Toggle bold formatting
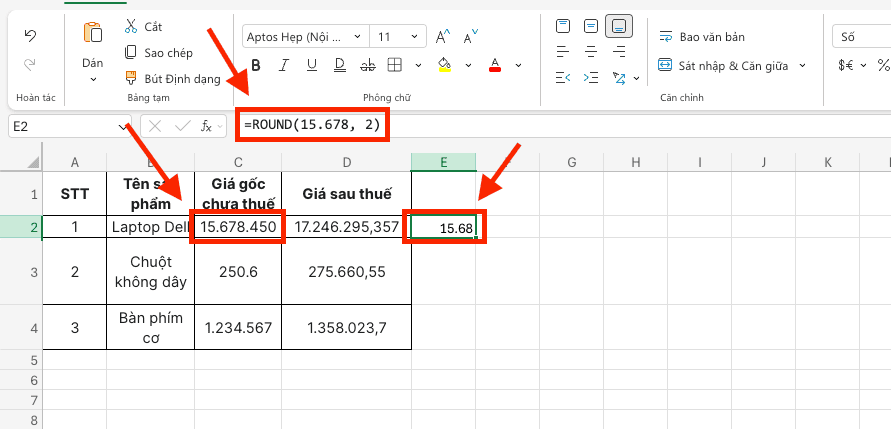Screen dimensions: 891x429 pos(256,65)
